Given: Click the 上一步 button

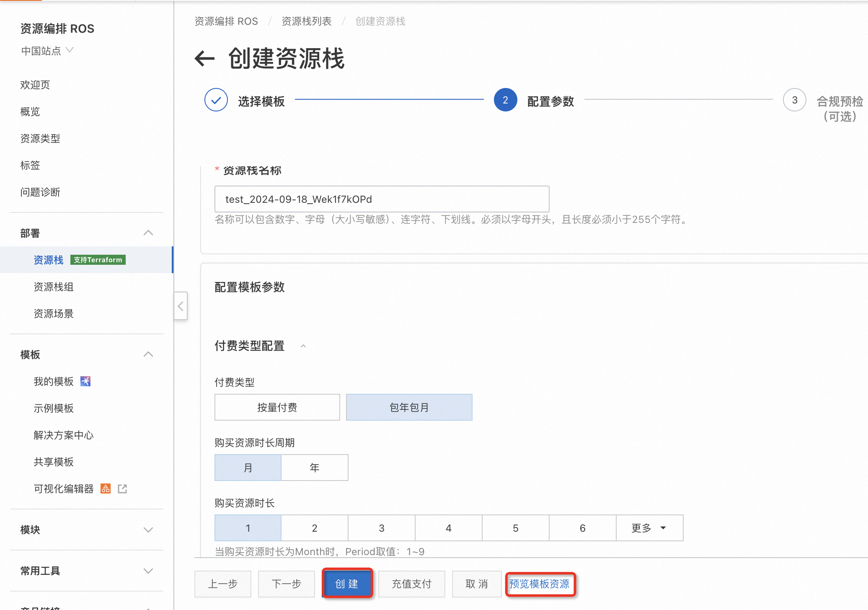Looking at the screenshot, I should 223,584.
